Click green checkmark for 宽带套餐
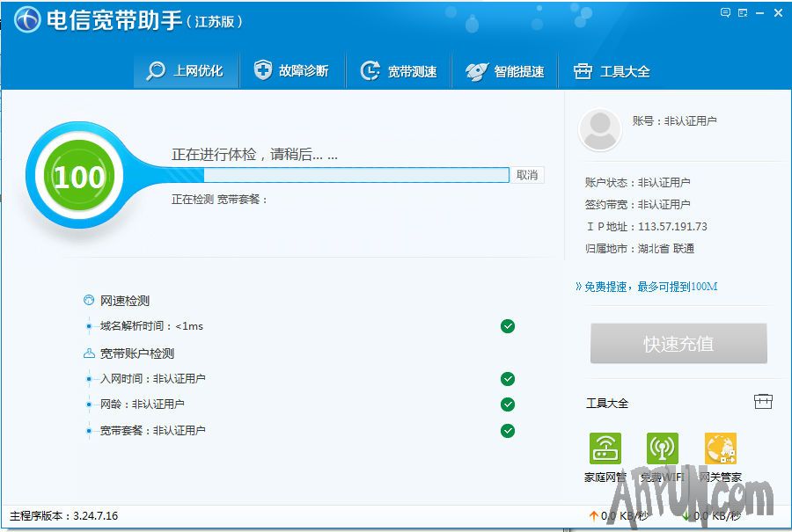The width and height of the screenshot is (792, 532). (508, 431)
